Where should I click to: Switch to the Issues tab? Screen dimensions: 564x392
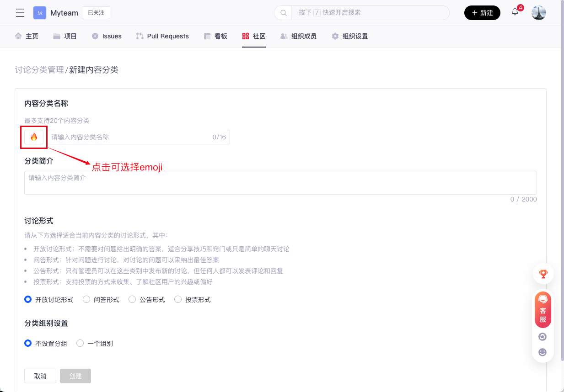click(x=107, y=36)
